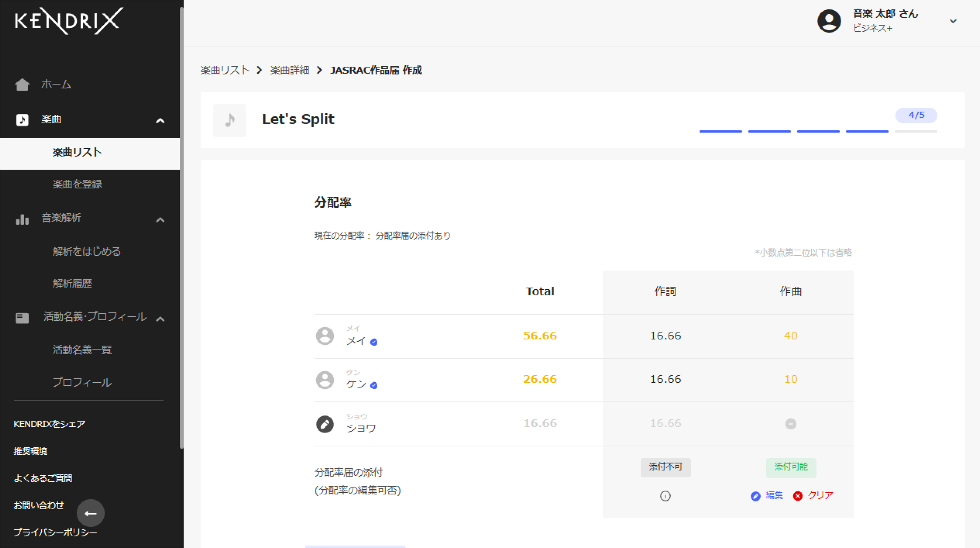Viewport: 980px width, 548px height.
Task: Collapse the 楽曲 sidebar section
Action: [x=160, y=121]
